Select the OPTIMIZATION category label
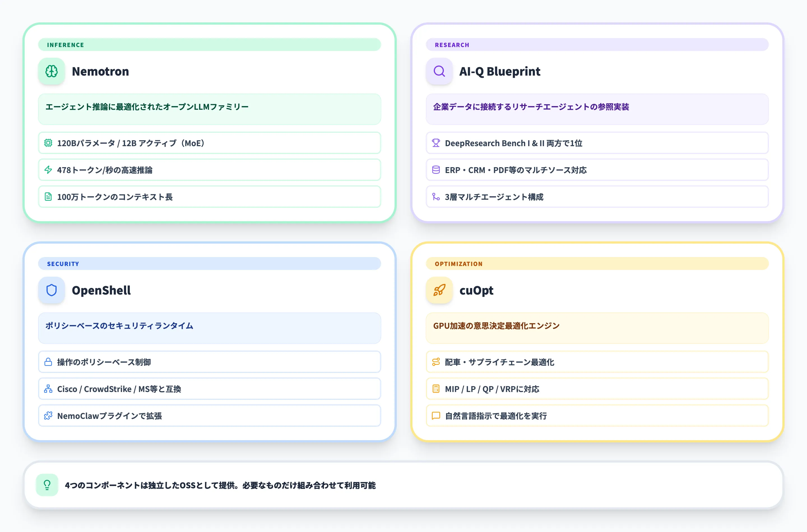Screen dimensions: 807x532 click(x=458, y=264)
